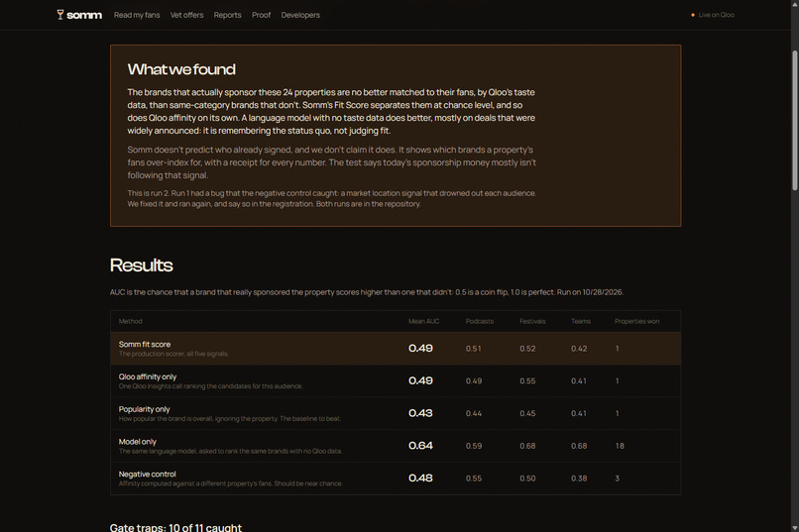Click the AUC explanation sentence under Results

click(367, 292)
